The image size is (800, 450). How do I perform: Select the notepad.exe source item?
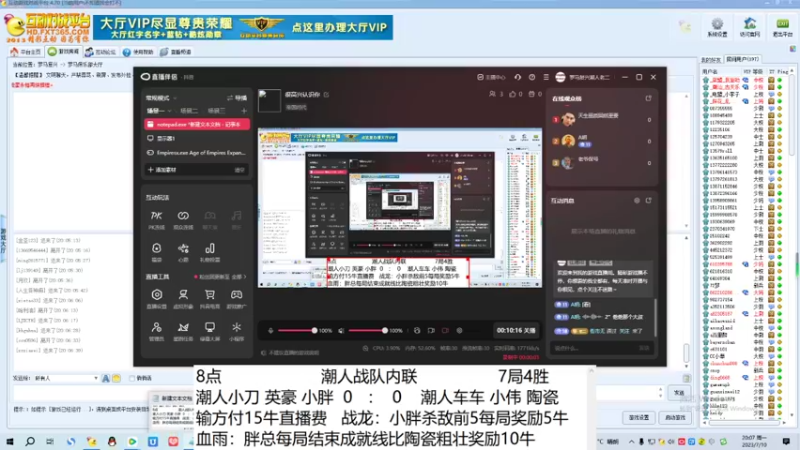(197, 124)
